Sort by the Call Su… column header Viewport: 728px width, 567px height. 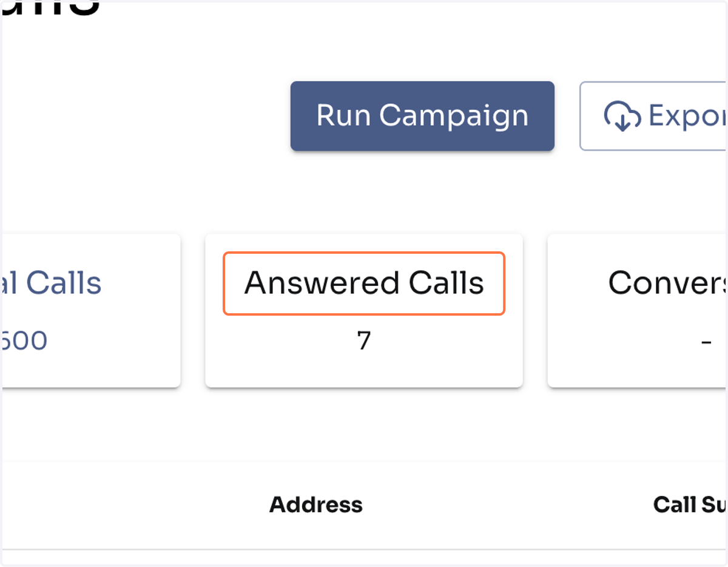[x=690, y=504]
